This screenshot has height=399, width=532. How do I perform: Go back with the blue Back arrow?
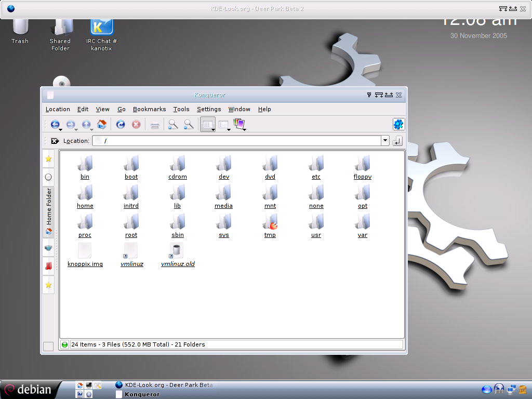point(55,124)
